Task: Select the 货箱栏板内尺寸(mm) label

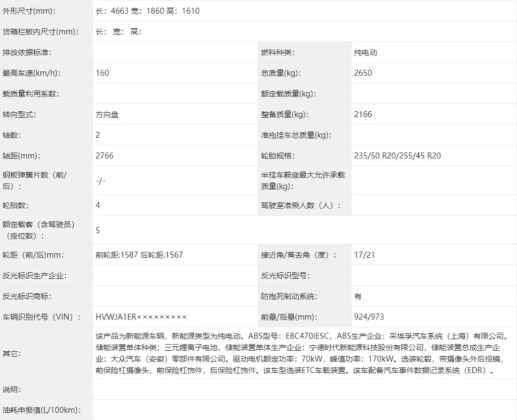Action: (40, 32)
